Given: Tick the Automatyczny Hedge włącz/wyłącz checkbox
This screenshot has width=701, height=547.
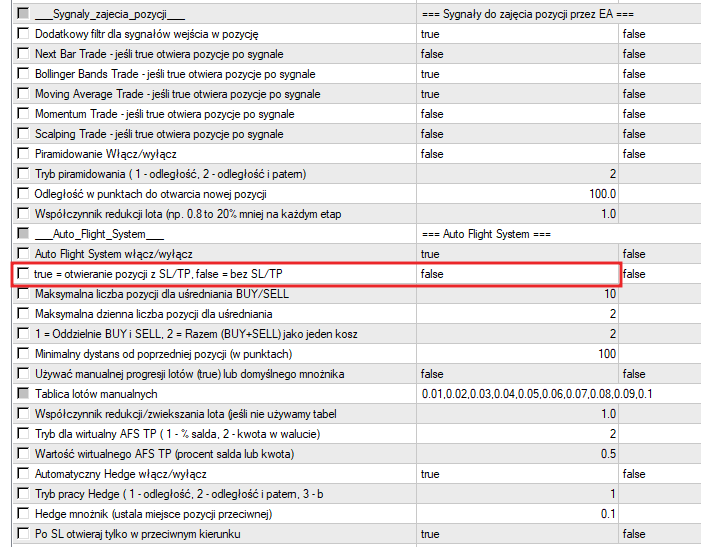Looking at the screenshot, I should [x=24, y=474].
